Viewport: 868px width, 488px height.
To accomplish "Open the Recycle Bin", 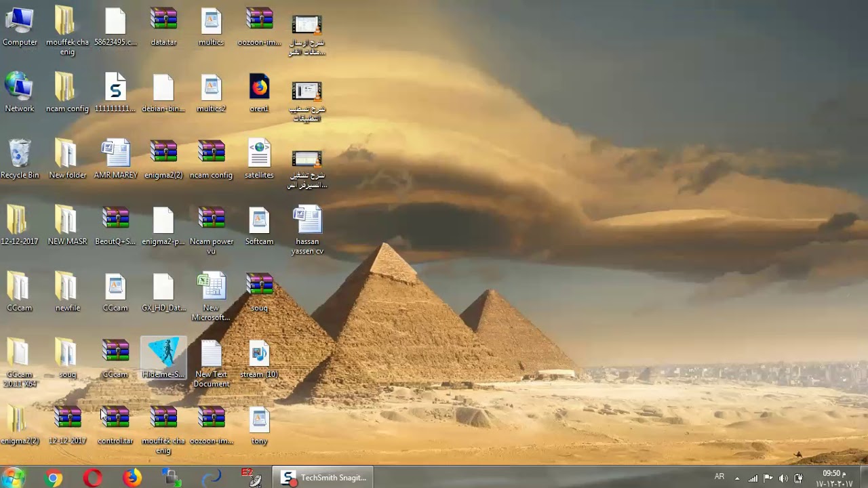I will tap(20, 160).
